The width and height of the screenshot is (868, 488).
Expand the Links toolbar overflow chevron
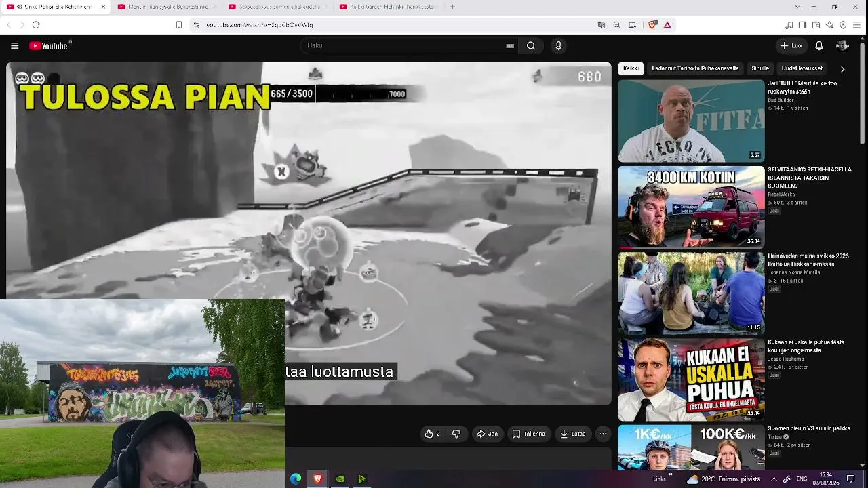pyautogui.click(x=671, y=476)
